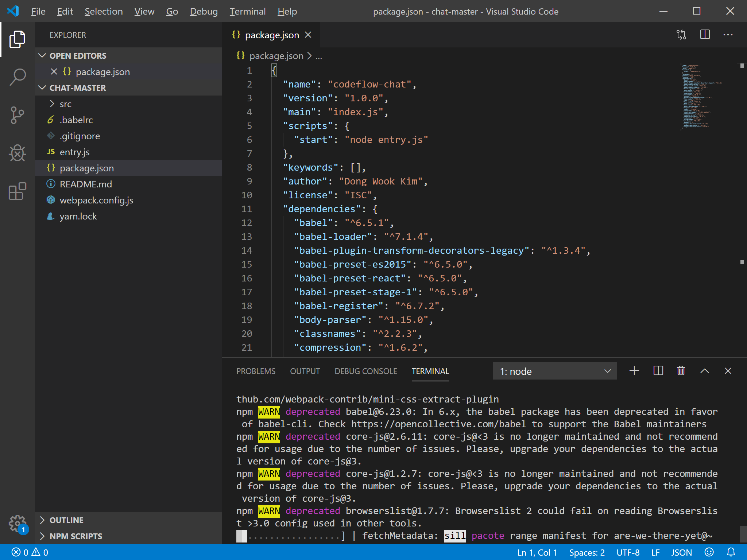Maximize the terminal panel size
The image size is (747, 560).
point(705,371)
